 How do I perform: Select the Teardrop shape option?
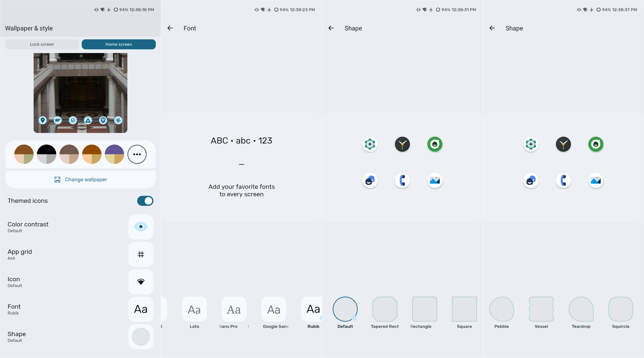(x=581, y=309)
